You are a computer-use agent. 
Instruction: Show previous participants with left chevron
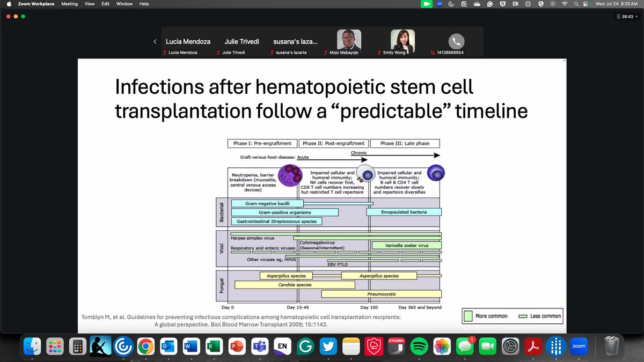click(155, 41)
